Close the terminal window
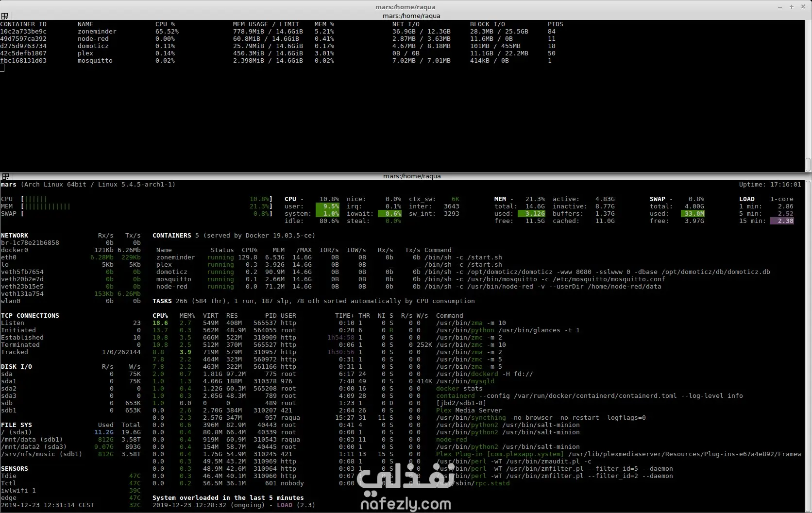The height and width of the screenshot is (513, 812). coord(802,7)
